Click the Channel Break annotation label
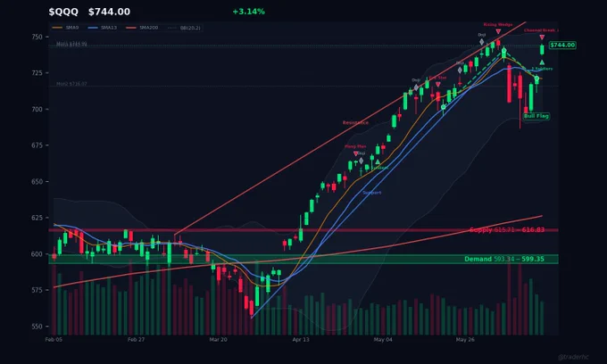607x364 pixels. (x=541, y=30)
